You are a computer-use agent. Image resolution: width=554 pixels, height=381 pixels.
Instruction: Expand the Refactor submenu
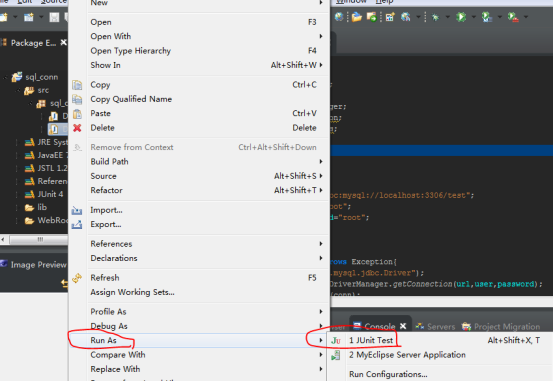(x=321, y=190)
